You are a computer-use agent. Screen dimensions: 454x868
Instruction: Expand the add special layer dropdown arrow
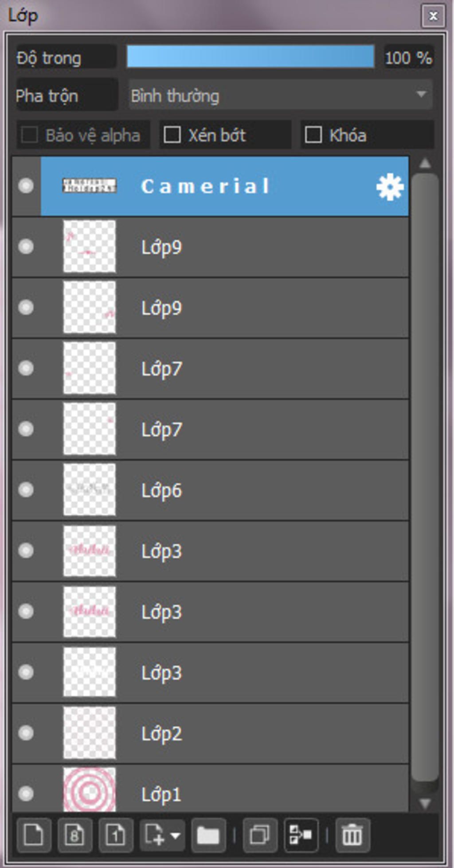[x=176, y=836]
